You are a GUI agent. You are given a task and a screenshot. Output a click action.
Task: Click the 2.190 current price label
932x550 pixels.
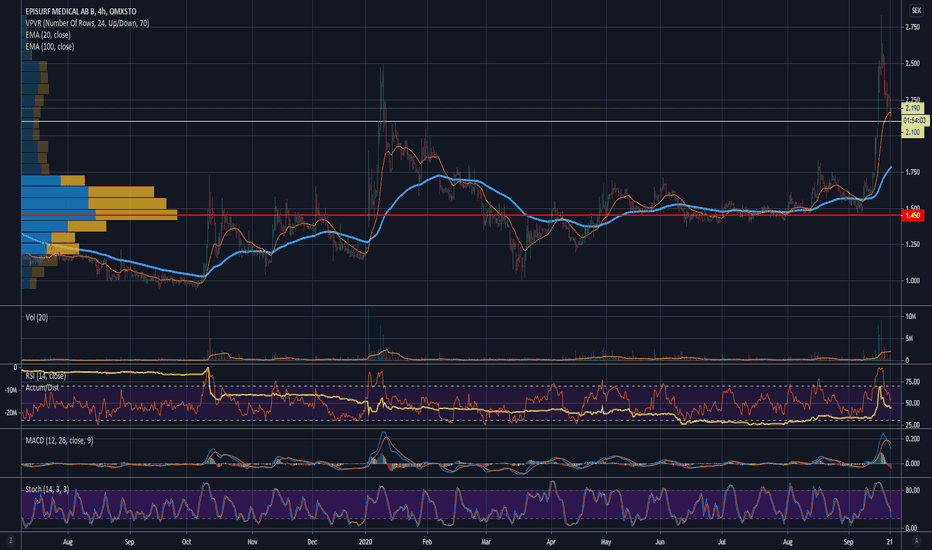point(913,108)
